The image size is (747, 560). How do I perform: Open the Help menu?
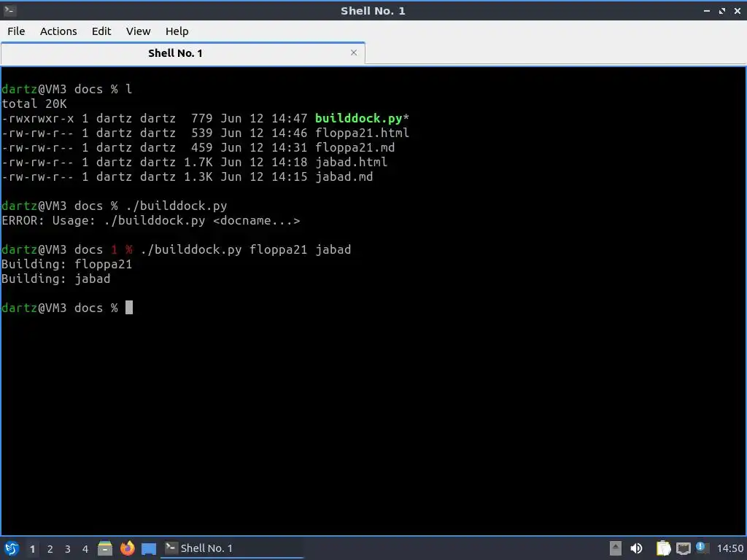click(x=177, y=31)
